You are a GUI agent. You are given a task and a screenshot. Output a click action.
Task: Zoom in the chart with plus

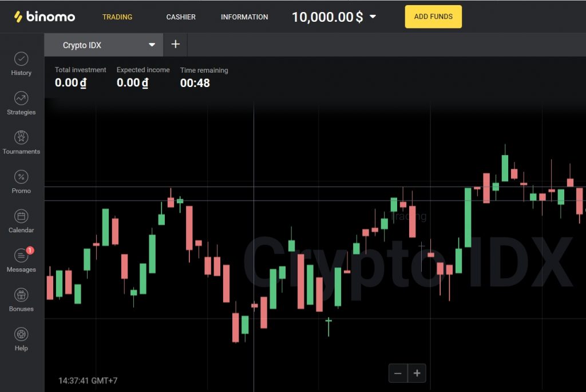(417, 373)
